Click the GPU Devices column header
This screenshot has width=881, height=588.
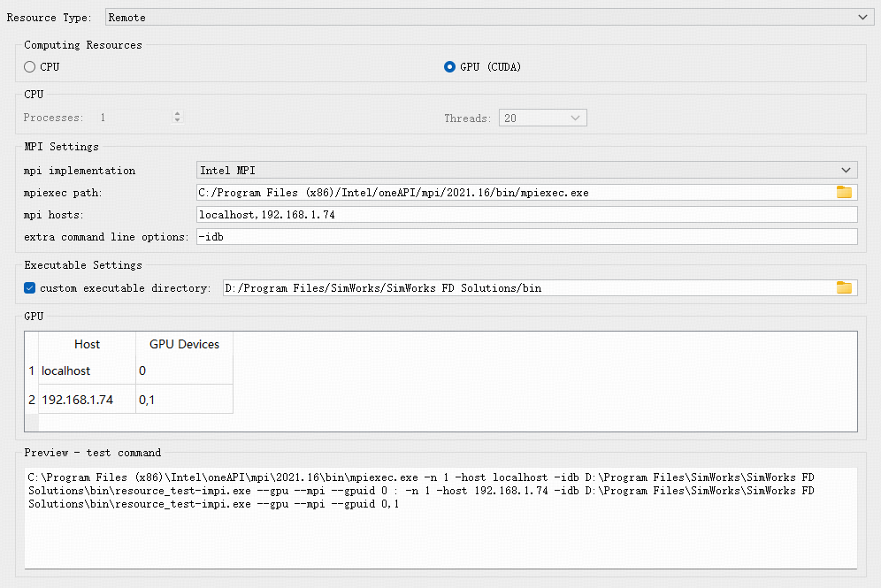[x=184, y=344]
